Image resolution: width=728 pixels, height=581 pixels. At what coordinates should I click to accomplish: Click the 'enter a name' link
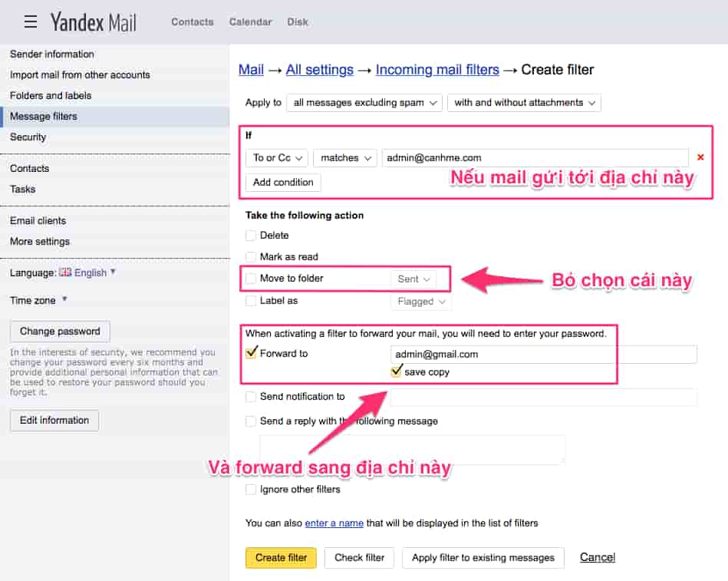pos(334,523)
